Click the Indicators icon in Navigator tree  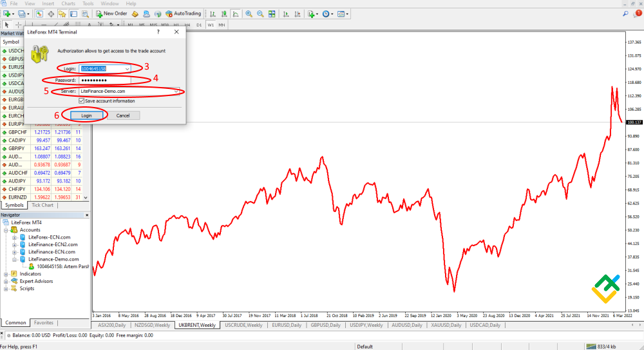[x=14, y=274]
